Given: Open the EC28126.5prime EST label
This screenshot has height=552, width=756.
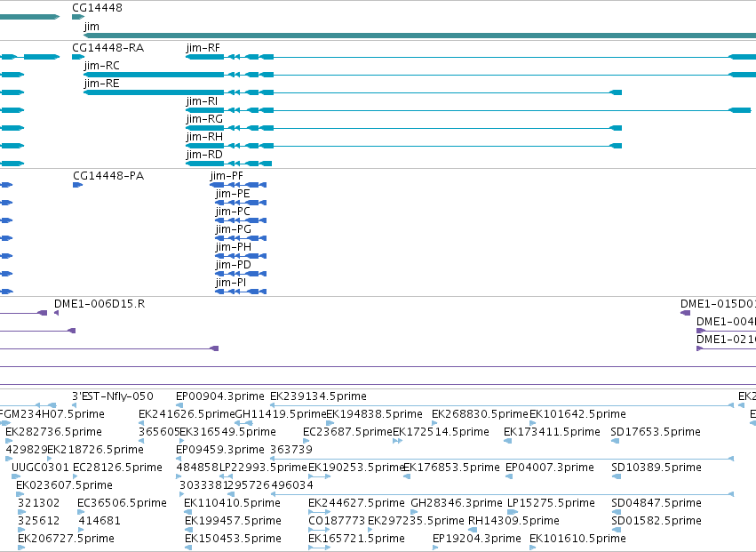Looking at the screenshot, I should click(x=117, y=468).
